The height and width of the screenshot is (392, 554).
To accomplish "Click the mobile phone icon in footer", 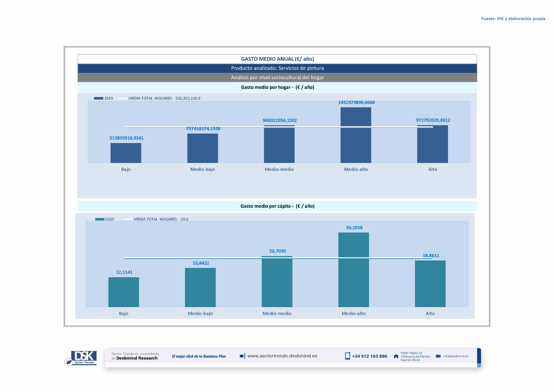I will [347, 356].
